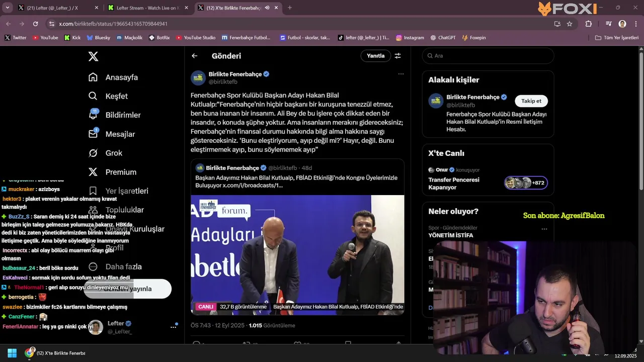Open the Instagram bookmark
644x362 pixels.
click(410, 38)
